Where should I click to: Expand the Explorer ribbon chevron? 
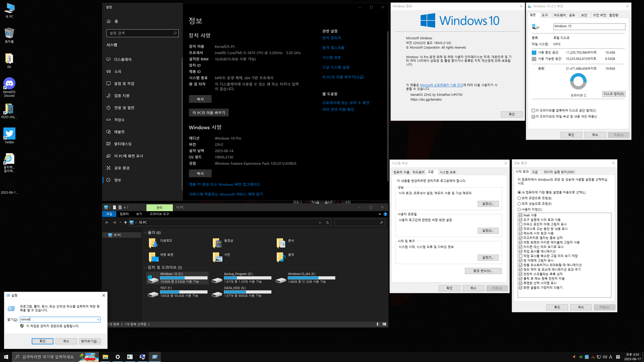380,214
